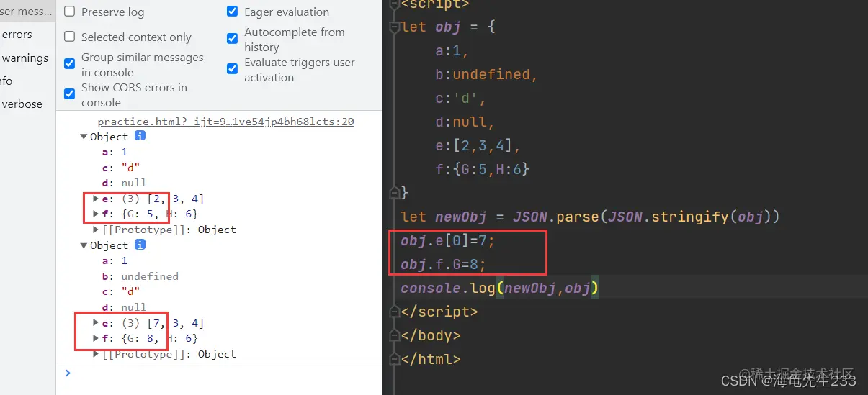
Task: Click code line 'f:{G:5,H:6}'
Action: [483, 170]
